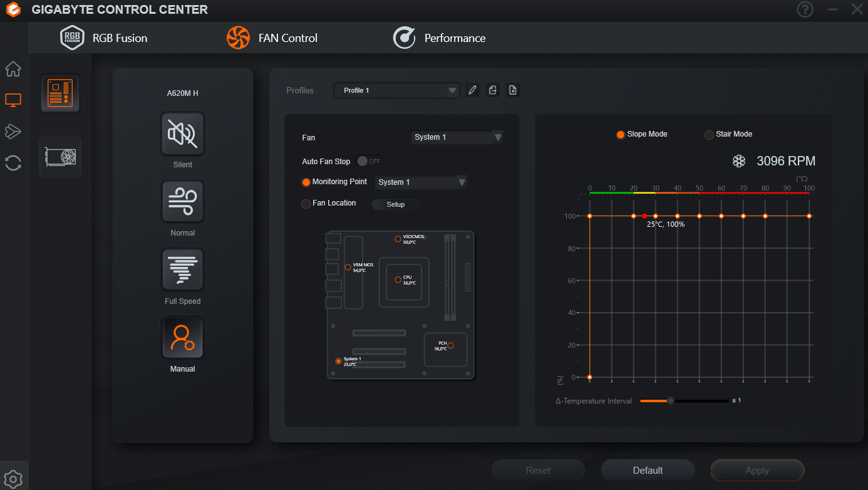The image size is (868, 490).
Task: Click the orange fan icon
Action: tap(238, 38)
